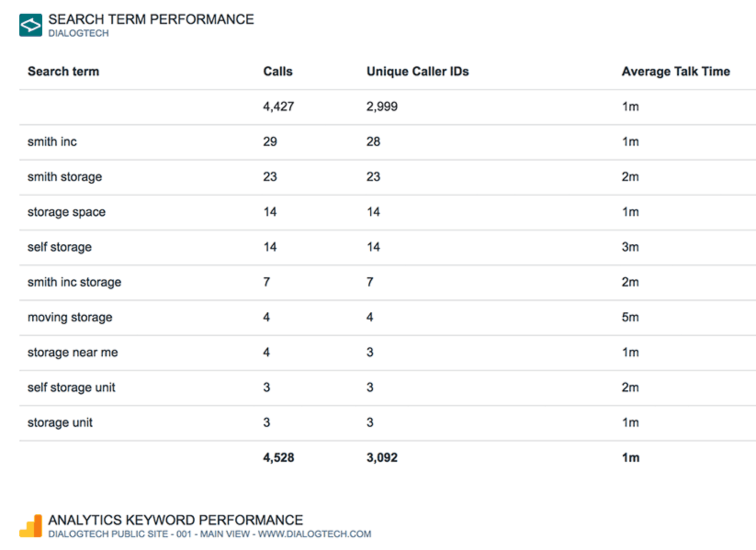Select the moving storage row
The image size is (756, 550).
(x=388, y=318)
